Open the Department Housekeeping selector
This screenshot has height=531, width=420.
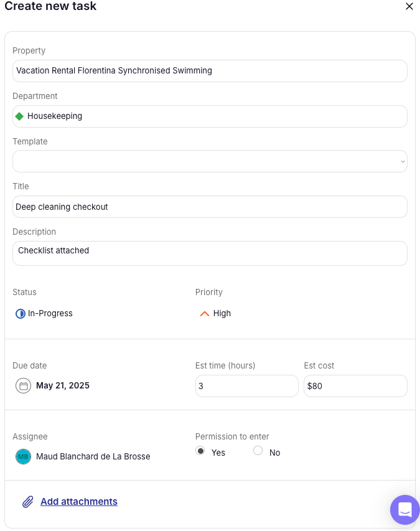click(210, 116)
